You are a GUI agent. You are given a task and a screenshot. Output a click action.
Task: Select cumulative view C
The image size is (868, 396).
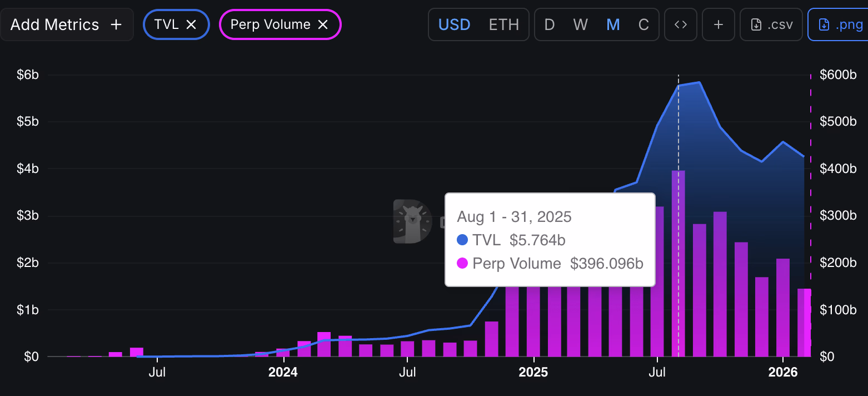coord(643,24)
